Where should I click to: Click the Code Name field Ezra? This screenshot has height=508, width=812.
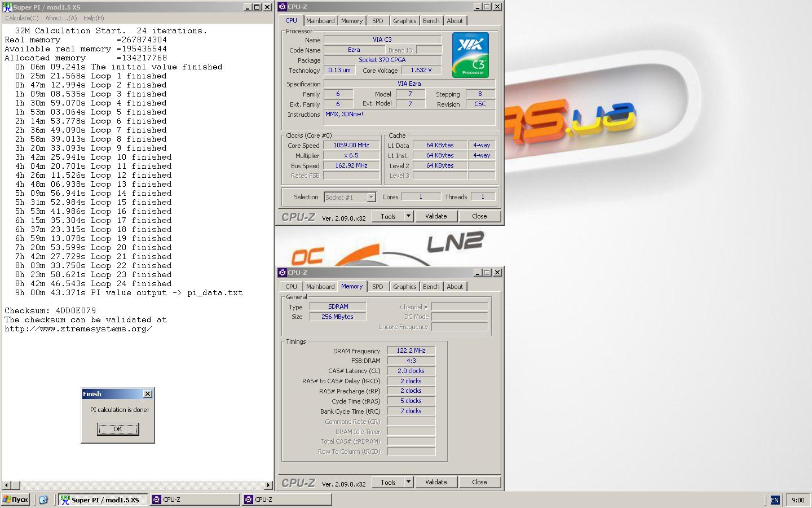point(354,50)
